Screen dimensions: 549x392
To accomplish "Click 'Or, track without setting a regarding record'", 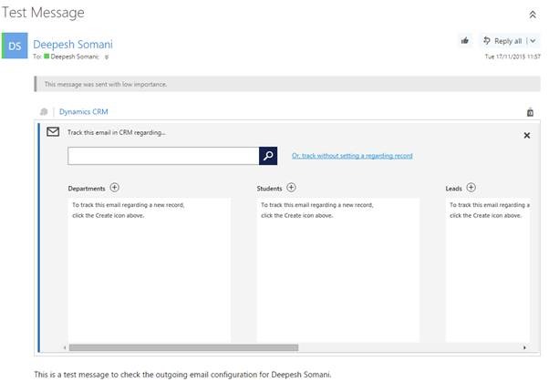I will tap(351, 156).
